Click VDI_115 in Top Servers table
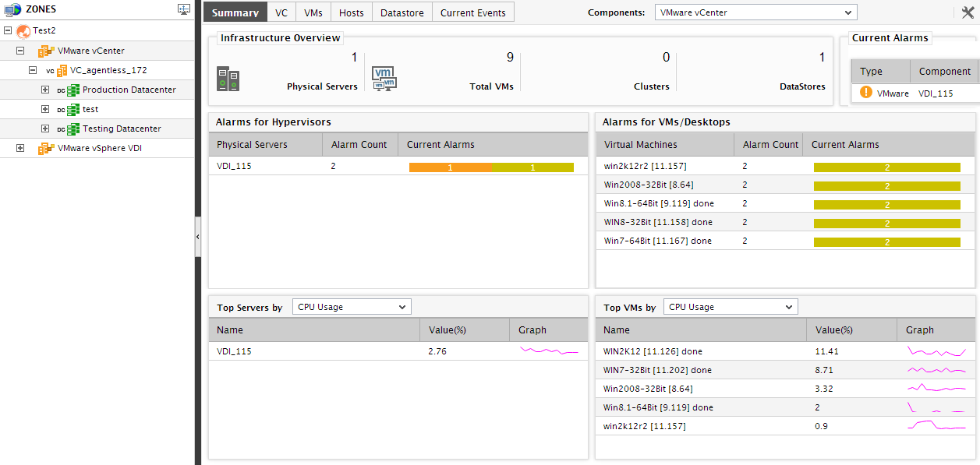Image resolution: width=980 pixels, height=465 pixels. point(234,351)
